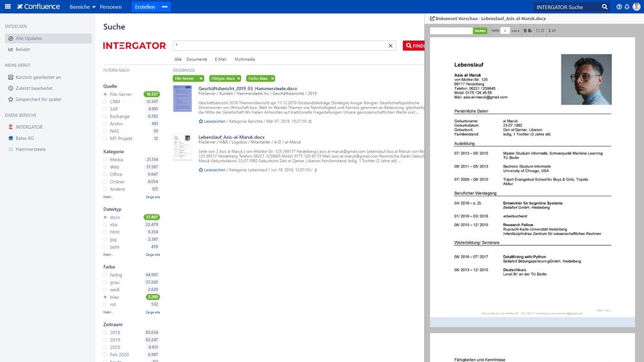Click the star icon for Gespeichert für später
Image resolution: width=644 pixels, height=362 pixels.
[11, 99]
